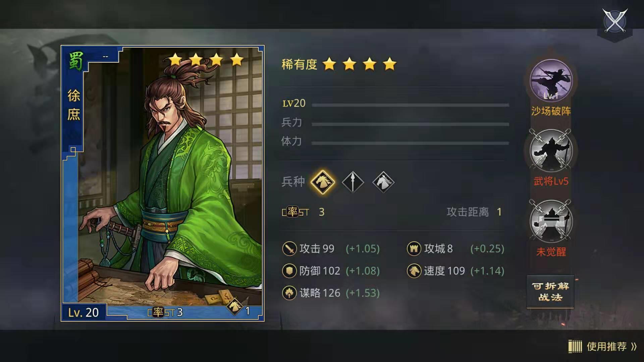Close the hero panel with crossed swords icon

615,21
